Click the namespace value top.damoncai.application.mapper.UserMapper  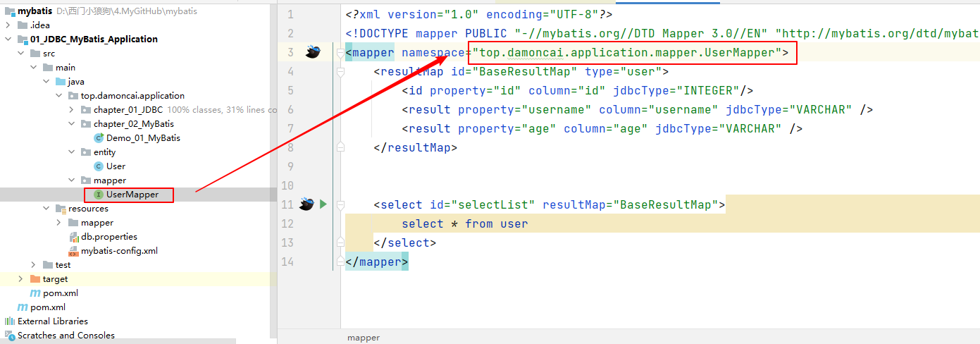pos(631,52)
